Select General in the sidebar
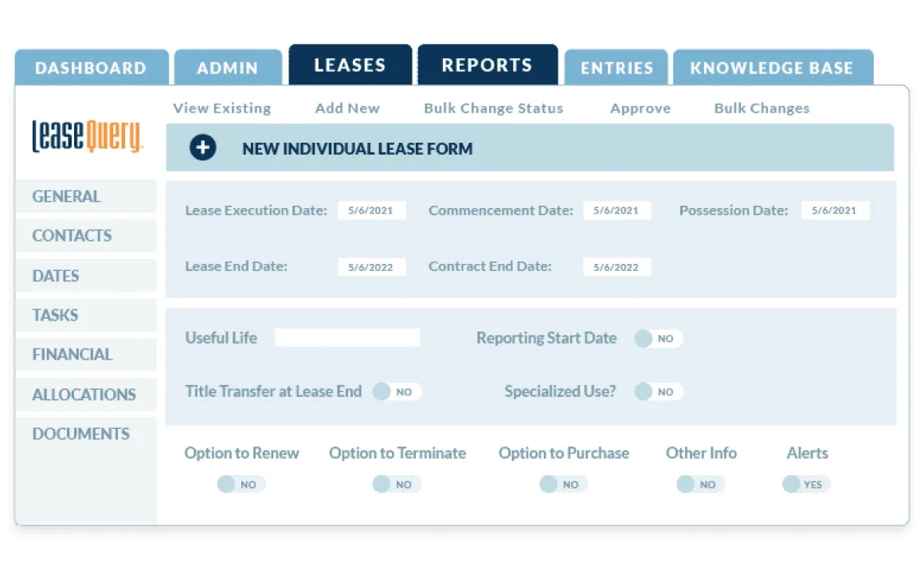 pos(86,196)
